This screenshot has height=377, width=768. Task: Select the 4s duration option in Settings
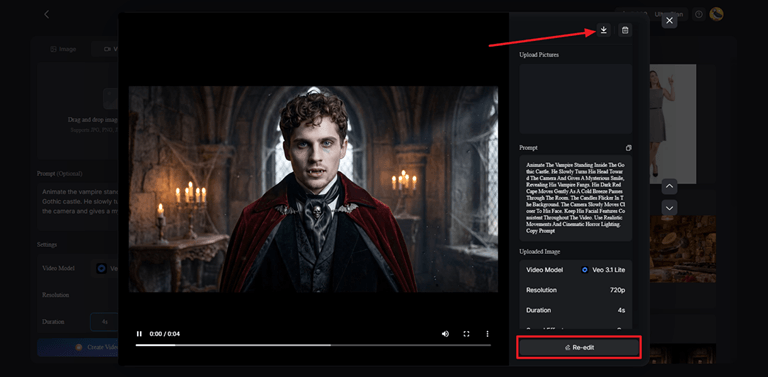(x=104, y=322)
